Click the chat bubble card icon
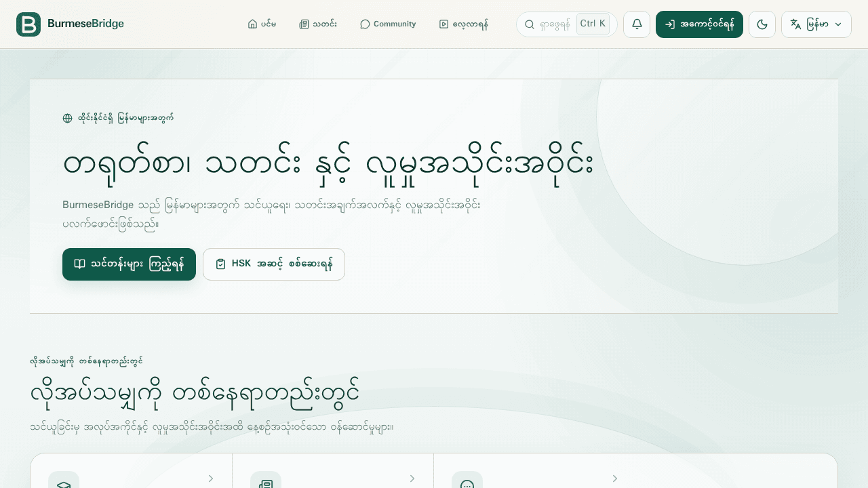The height and width of the screenshot is (488, 868). (x=467, y=480)
